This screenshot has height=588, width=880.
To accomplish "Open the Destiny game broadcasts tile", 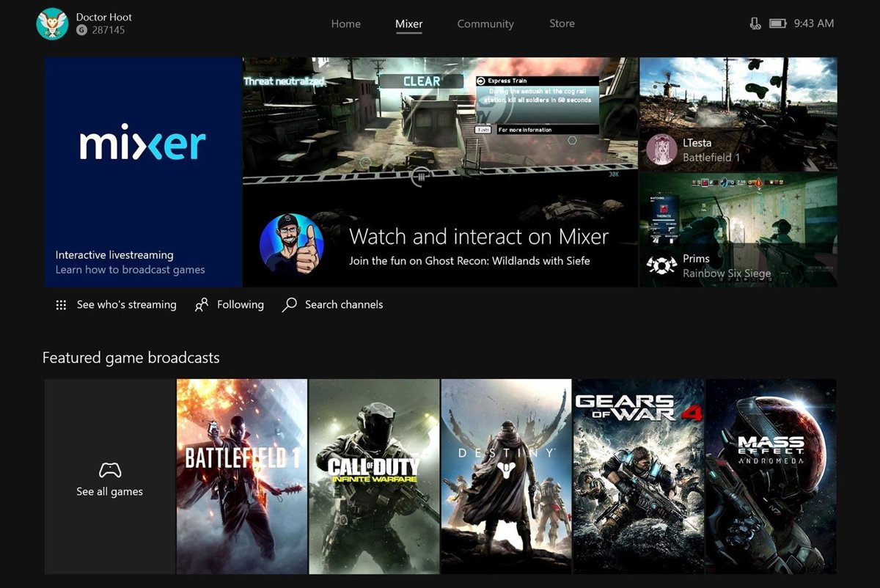I will 506,476.
